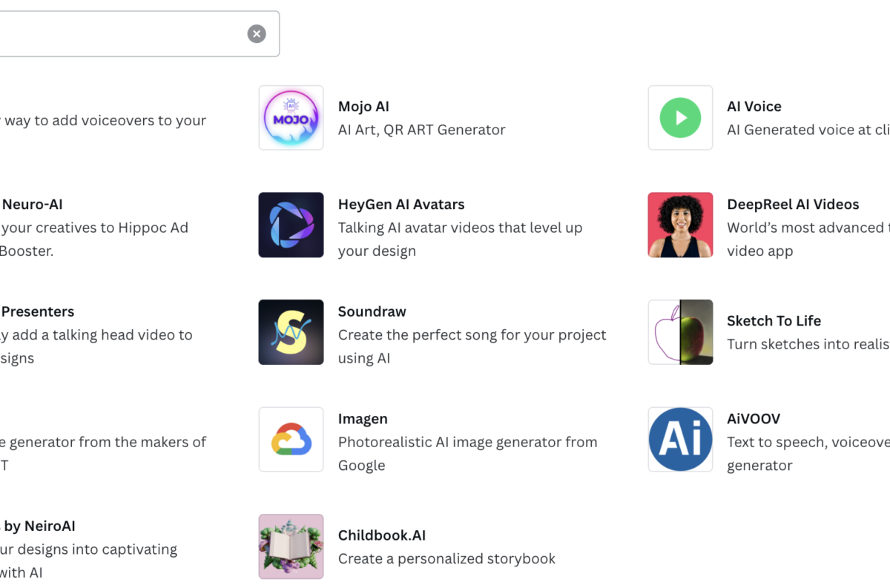This screenshot has height=588, width=890.
Task: Open the Mojo AI app icon
Action: 291,118
